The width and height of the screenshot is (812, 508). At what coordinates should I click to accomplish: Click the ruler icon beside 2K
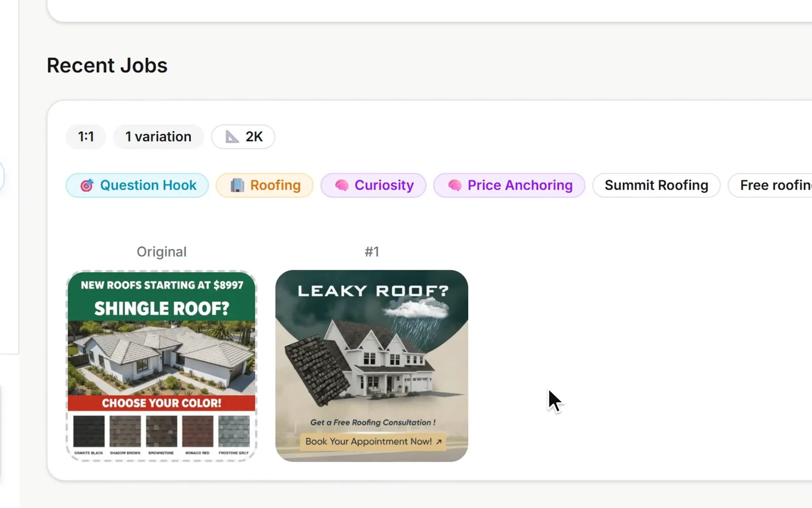pos(232,137)
